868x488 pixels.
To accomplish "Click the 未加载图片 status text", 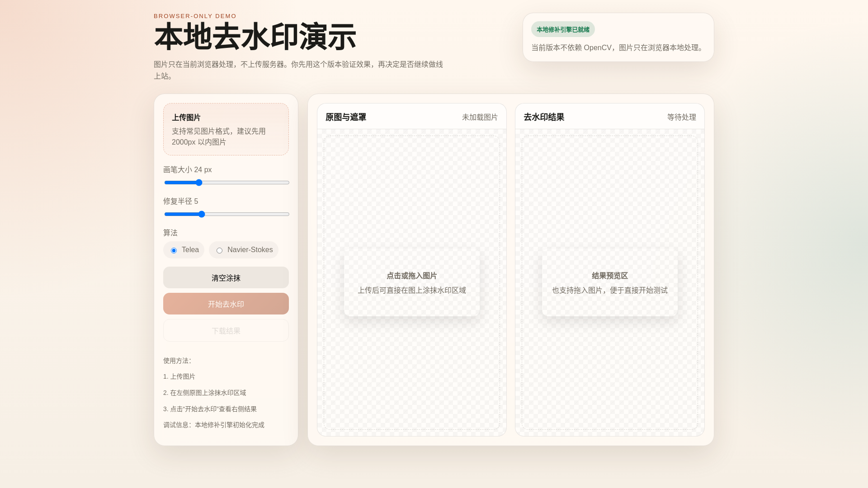I will coord(480,117).
